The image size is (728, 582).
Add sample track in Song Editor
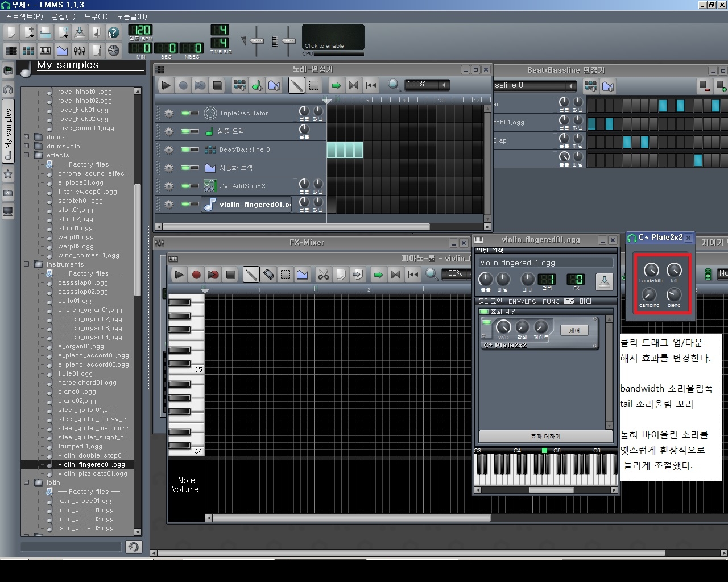click(x=257, y=85)
